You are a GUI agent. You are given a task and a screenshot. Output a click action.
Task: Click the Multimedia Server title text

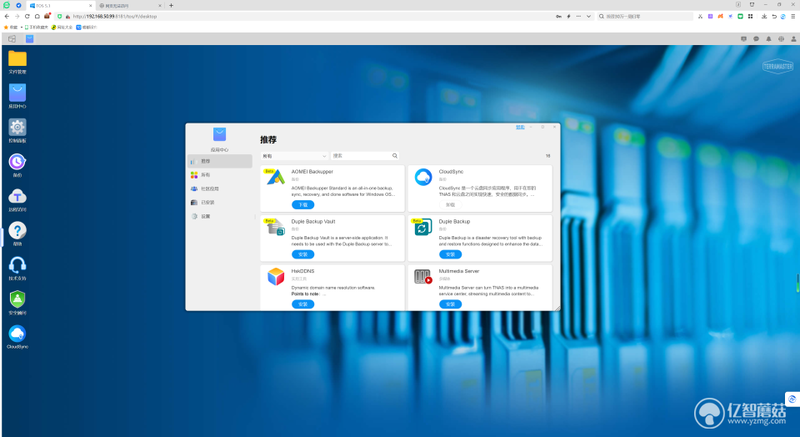pyautogui.click(x=459, y=271)
